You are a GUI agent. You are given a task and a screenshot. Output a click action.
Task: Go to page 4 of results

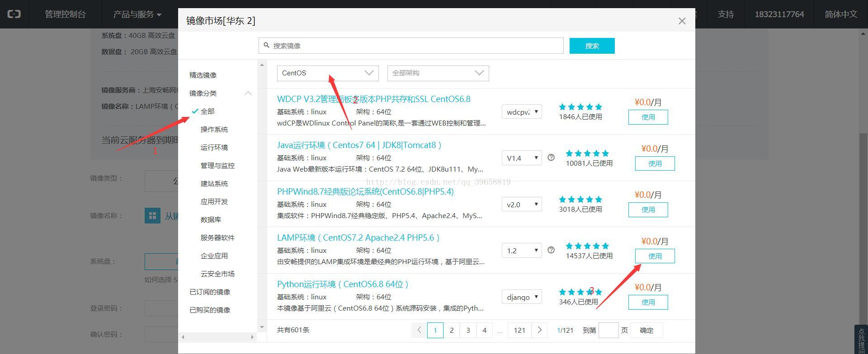pos(484,330)
